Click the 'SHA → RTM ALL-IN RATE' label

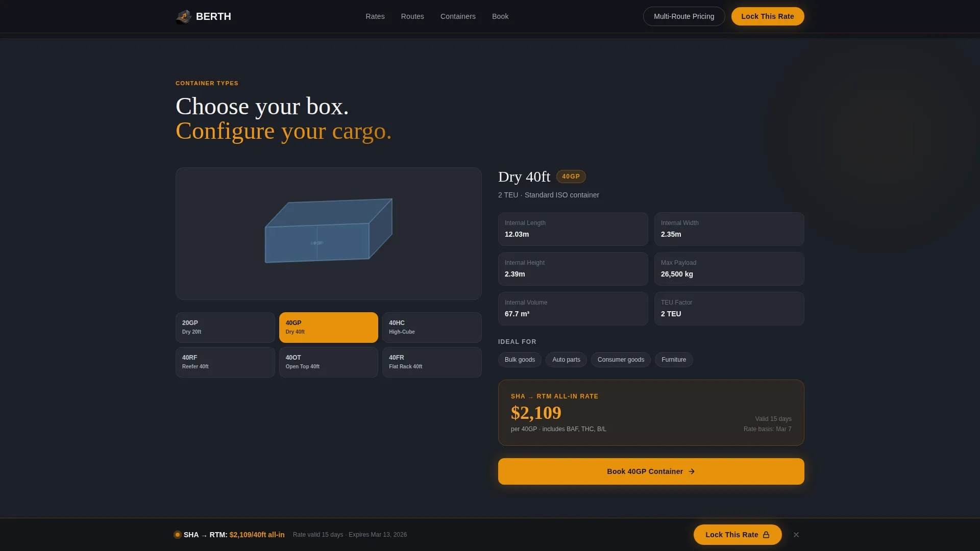coord(554,396)
